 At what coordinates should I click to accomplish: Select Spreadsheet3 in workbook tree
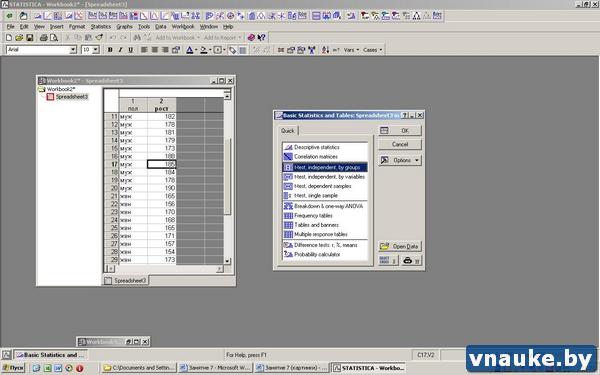point(72,97)
